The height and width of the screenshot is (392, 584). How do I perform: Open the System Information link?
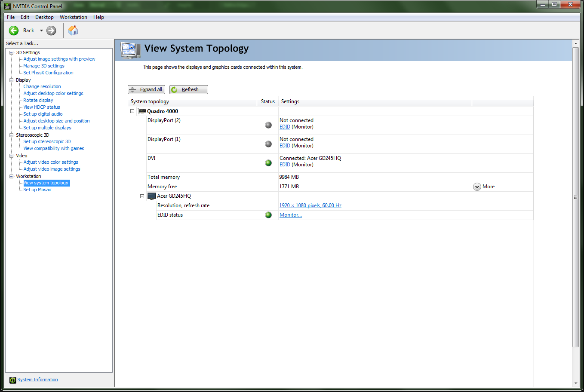pos(37,380)
